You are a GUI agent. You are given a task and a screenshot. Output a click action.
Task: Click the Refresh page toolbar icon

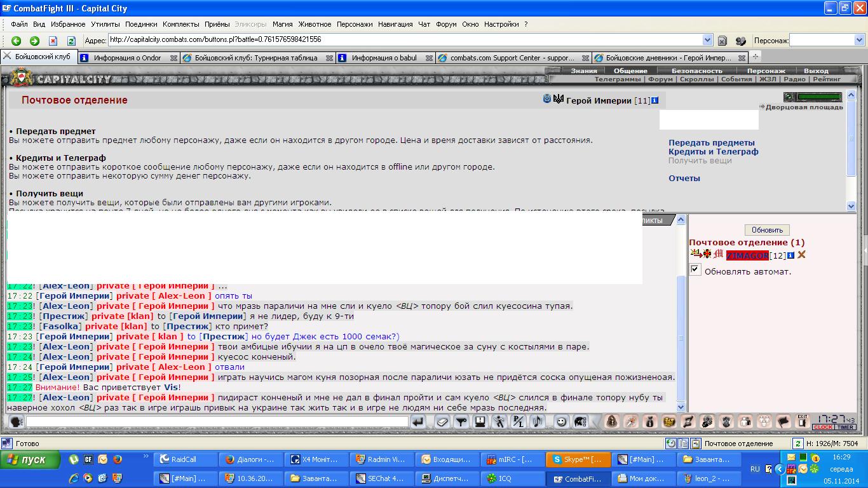coord(72,40)
